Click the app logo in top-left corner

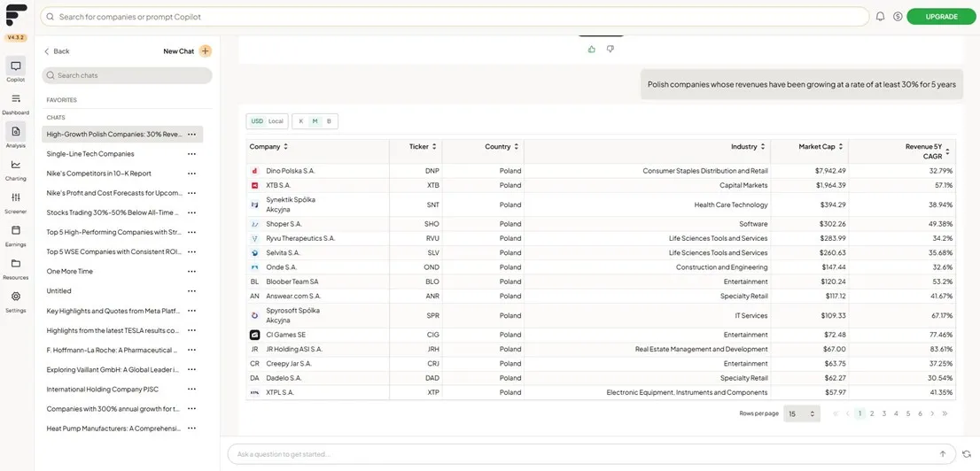coord(16,15)
